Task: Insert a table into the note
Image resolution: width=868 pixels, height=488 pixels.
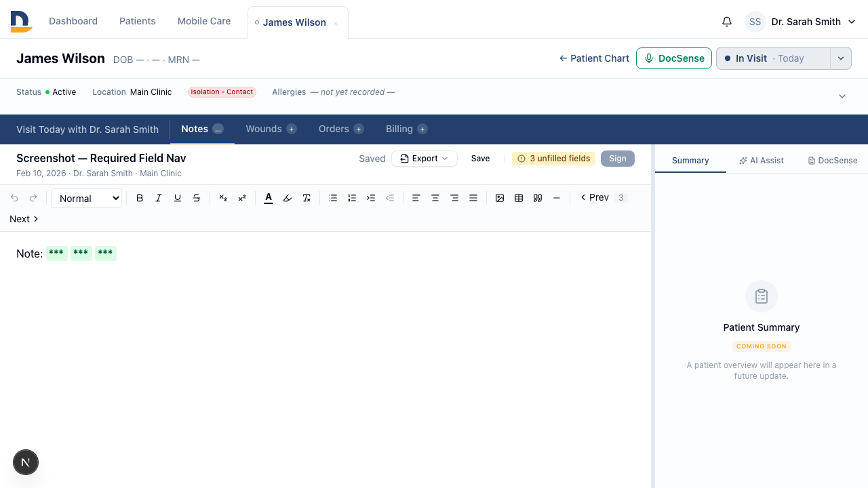Action: (519, 198)
